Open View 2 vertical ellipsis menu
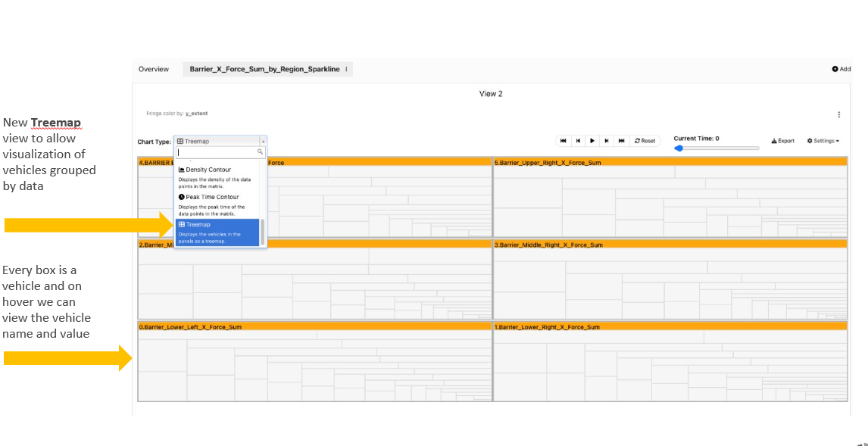868x446 pixels. tap(838, 114)
